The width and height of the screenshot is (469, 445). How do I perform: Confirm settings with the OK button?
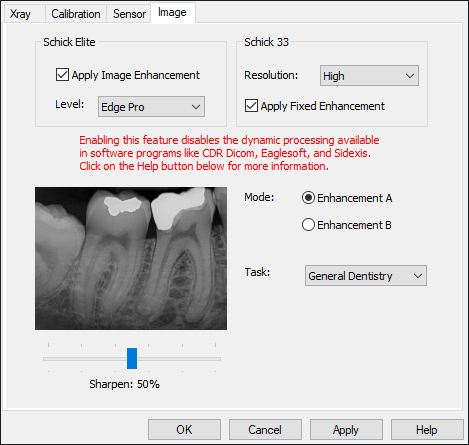184,430
